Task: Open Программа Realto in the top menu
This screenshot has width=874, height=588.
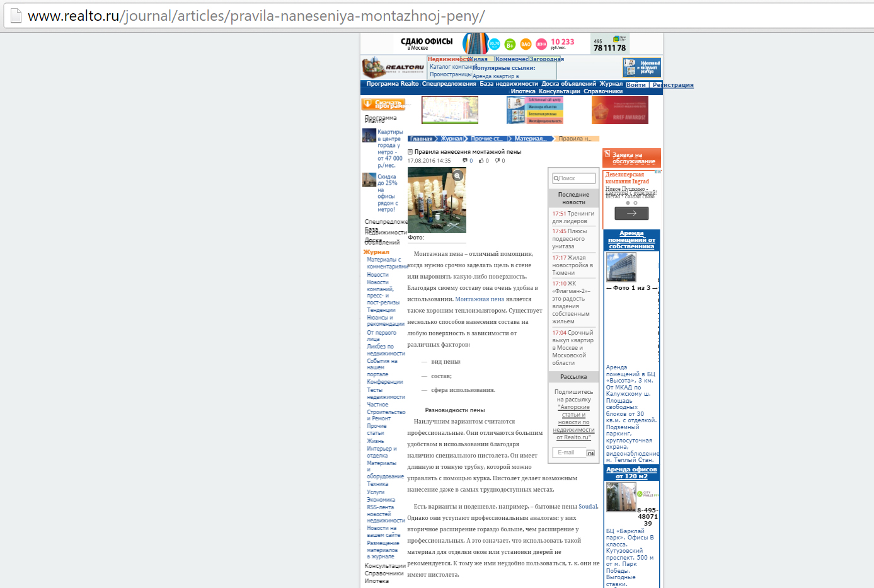Action: click(x=393, y=84)
